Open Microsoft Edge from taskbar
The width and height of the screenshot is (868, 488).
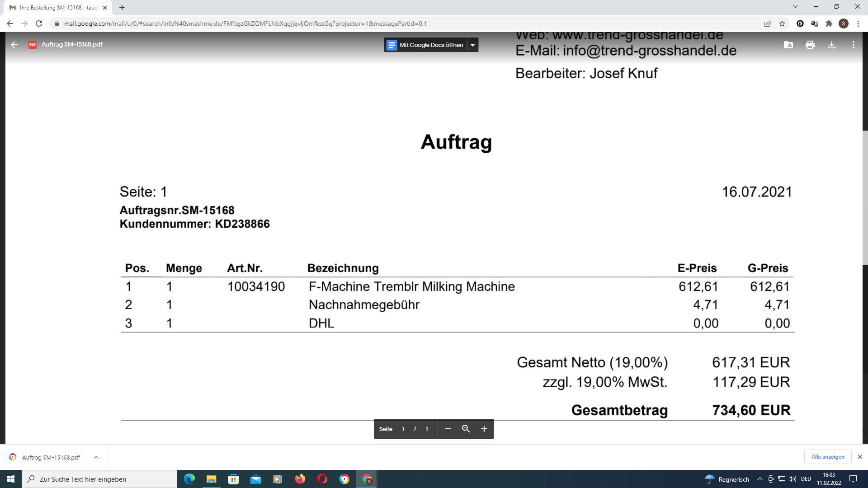coord(189,479)
